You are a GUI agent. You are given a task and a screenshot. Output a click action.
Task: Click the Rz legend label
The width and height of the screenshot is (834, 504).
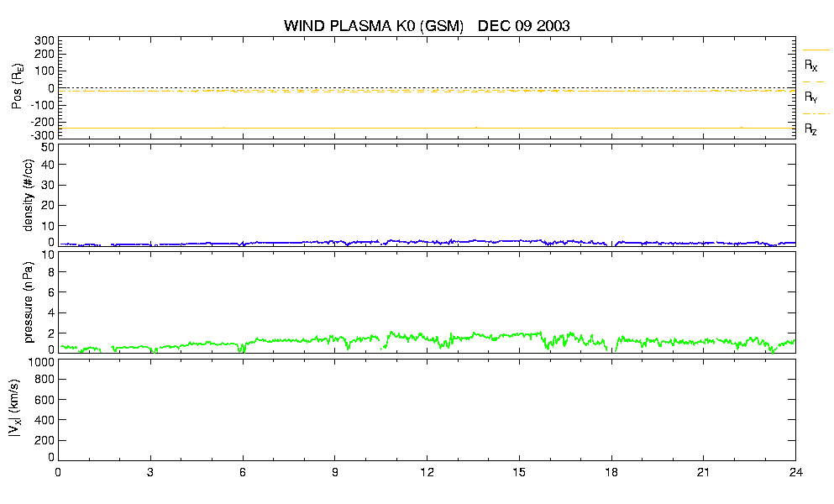pyautogui.click(x=810, y=129)
